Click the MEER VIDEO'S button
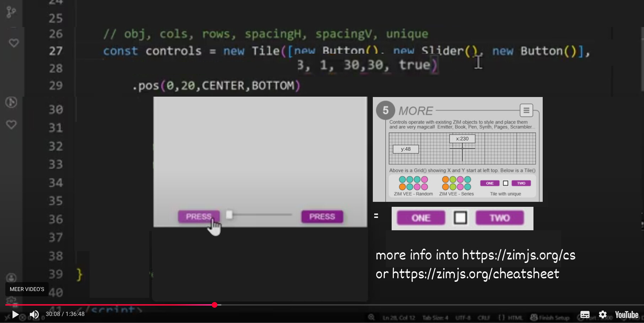The image size is (644, 323). click(x=27, y=289)
